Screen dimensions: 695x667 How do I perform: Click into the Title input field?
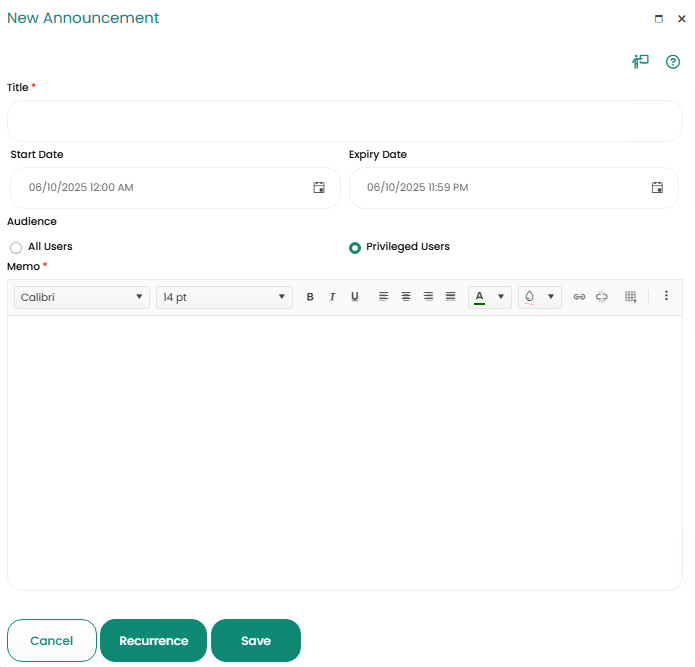345,121
